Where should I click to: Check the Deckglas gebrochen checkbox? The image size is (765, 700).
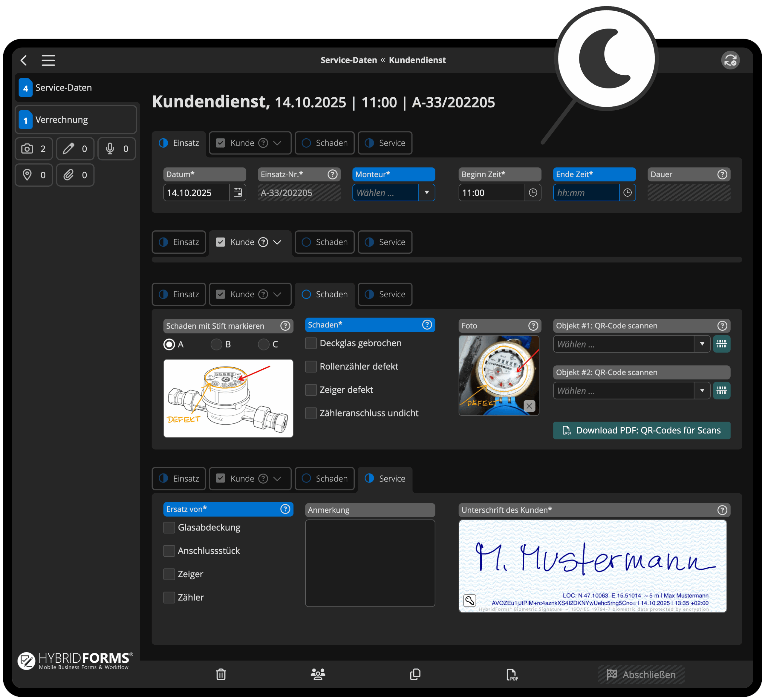pos(311,343)
